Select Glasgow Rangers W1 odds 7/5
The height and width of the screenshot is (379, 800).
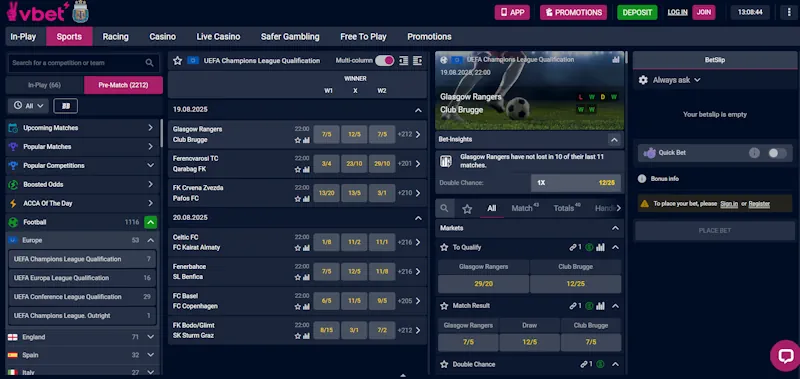point(327,135)
